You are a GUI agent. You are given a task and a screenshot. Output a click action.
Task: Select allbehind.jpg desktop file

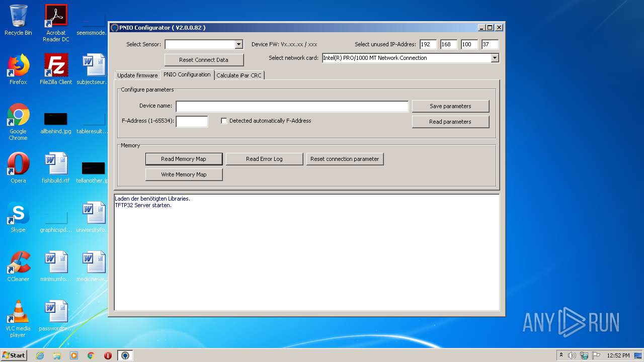tap(56, 122)
